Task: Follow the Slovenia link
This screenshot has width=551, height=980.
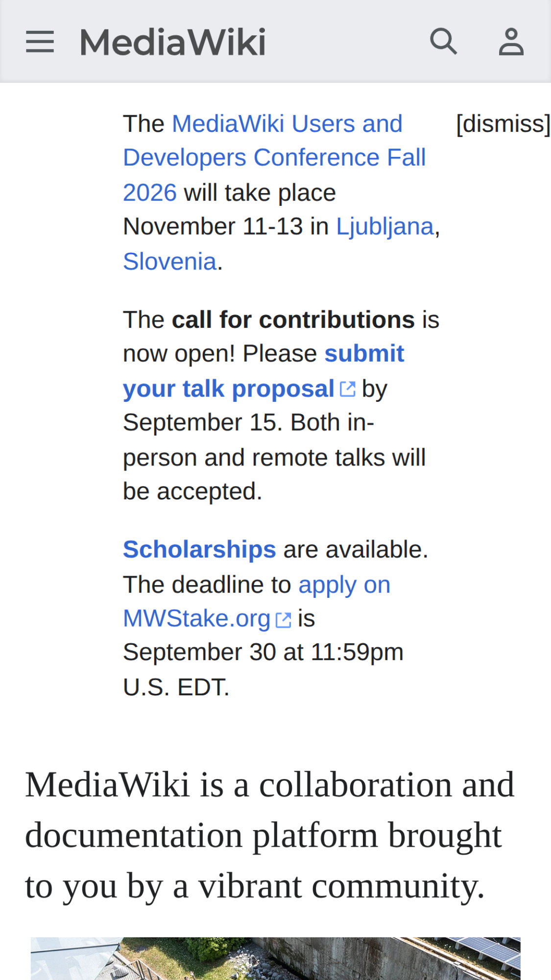Action: pyautogui.click(x=169, y=261)
